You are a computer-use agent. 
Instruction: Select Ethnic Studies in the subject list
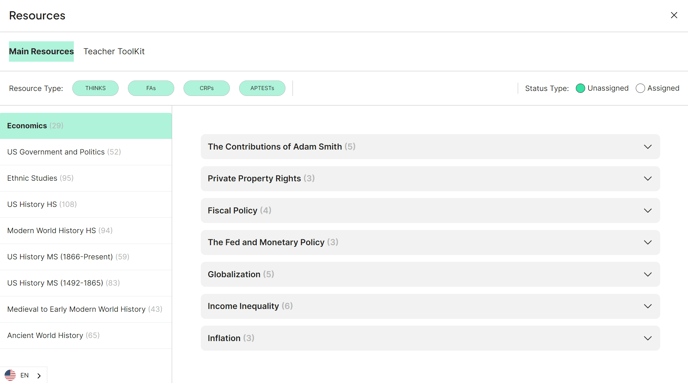point(86,178)
